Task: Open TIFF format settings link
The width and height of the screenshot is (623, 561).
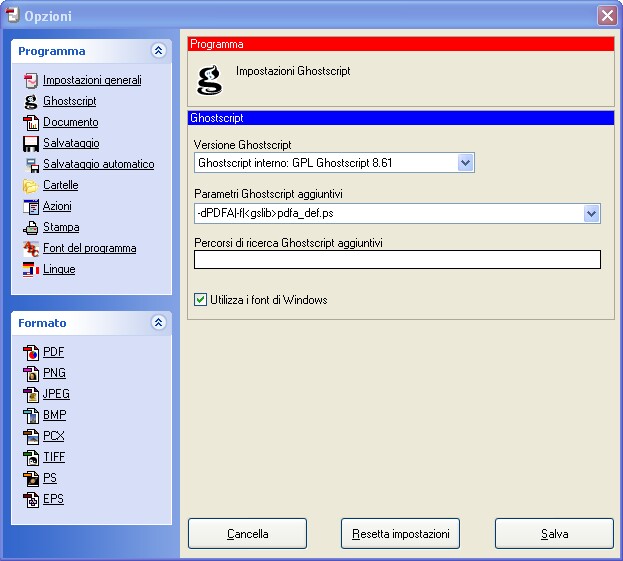Action: (x=54, y=457)
